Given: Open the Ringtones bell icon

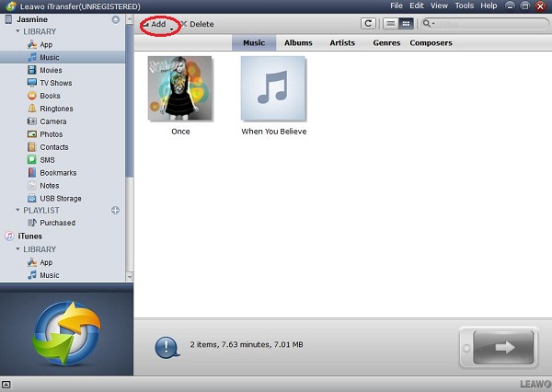Looking at the screenshot, I should (x=32, y=109).
